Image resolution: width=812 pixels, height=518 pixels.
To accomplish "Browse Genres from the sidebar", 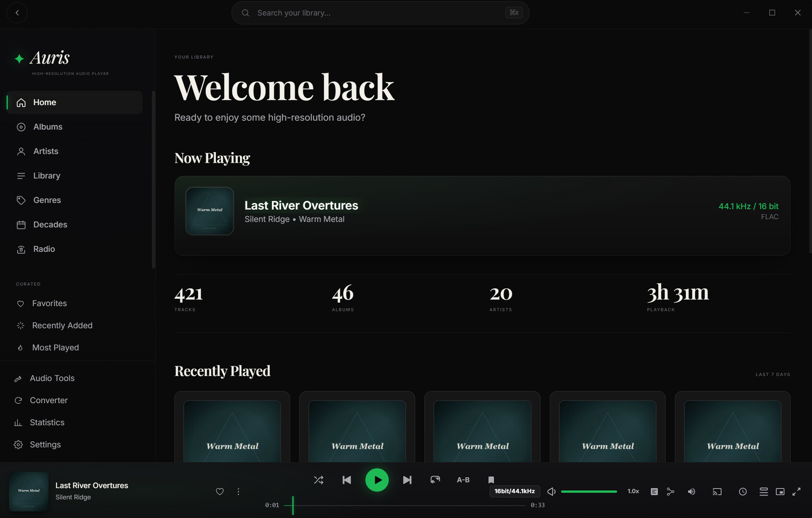I will tap(74, 200).
